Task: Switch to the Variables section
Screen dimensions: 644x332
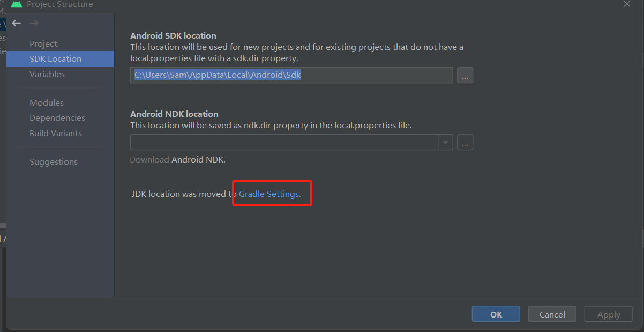Action: tap(47, 74)
